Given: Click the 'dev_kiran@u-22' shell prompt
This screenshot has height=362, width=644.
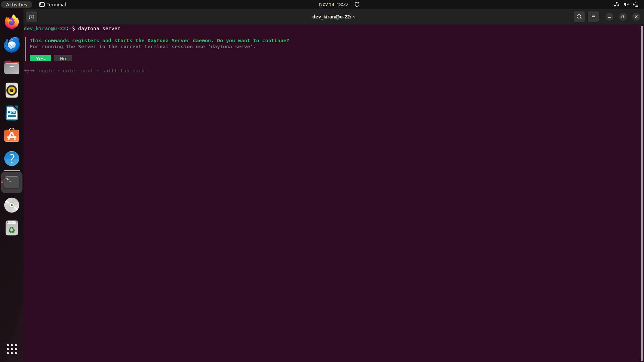Looking at the screenshot, I should [45, 28].
